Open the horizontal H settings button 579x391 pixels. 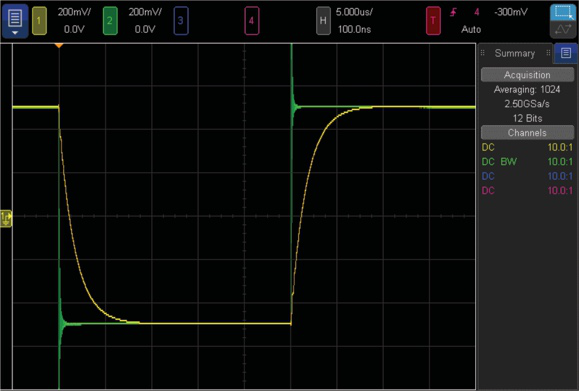[x=323, y=21]
